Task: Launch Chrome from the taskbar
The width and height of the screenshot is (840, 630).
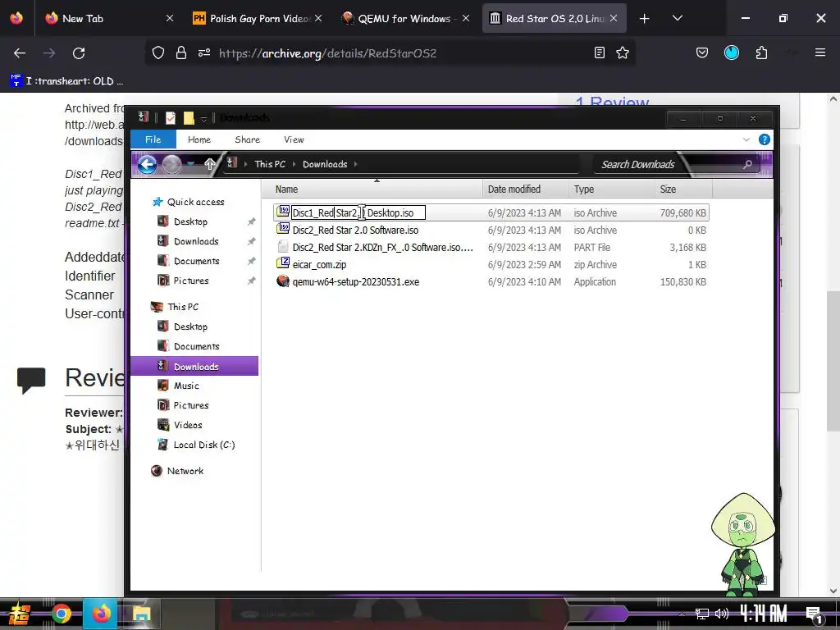Action: pyautogui.click(x=61, y=614)
